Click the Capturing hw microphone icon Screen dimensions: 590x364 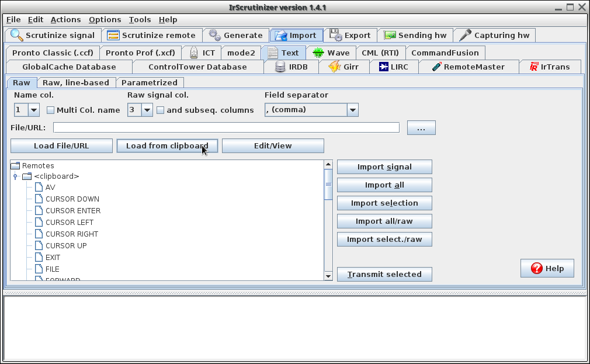coord(465,35)
